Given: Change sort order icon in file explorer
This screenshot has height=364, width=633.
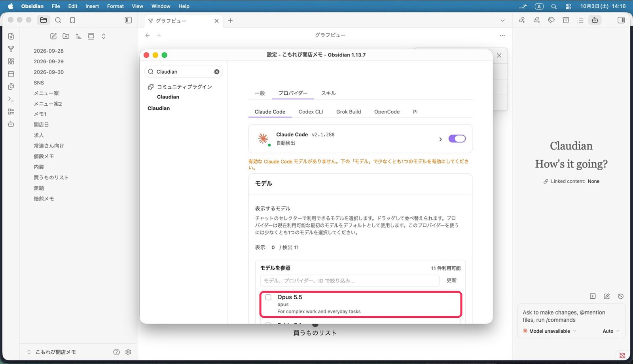Looking at the screenshot, I should pos(78,36).
